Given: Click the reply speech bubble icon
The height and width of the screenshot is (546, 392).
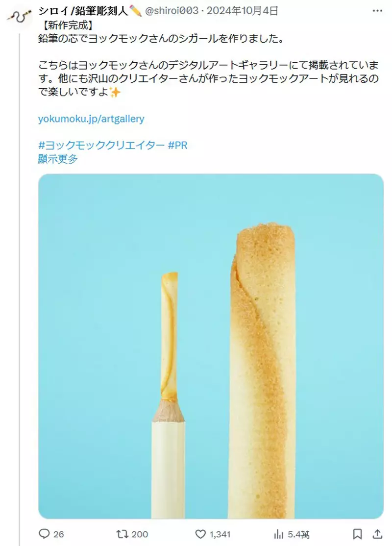Looking at the screenshot, I should coord(44,534).
